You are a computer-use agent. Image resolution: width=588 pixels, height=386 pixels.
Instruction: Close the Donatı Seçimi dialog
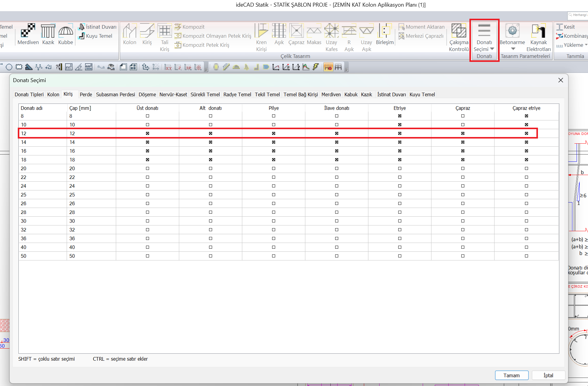(x=561, y=80)
